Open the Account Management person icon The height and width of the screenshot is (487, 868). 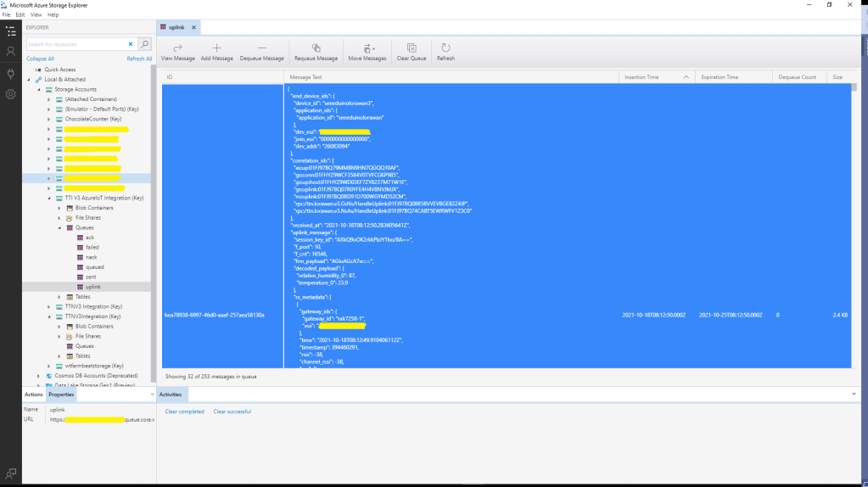10,52
